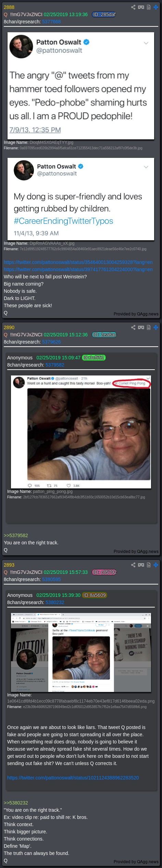
Task: Expand the chevron on the second Patton Oswalt tweet
Action: 146,167
